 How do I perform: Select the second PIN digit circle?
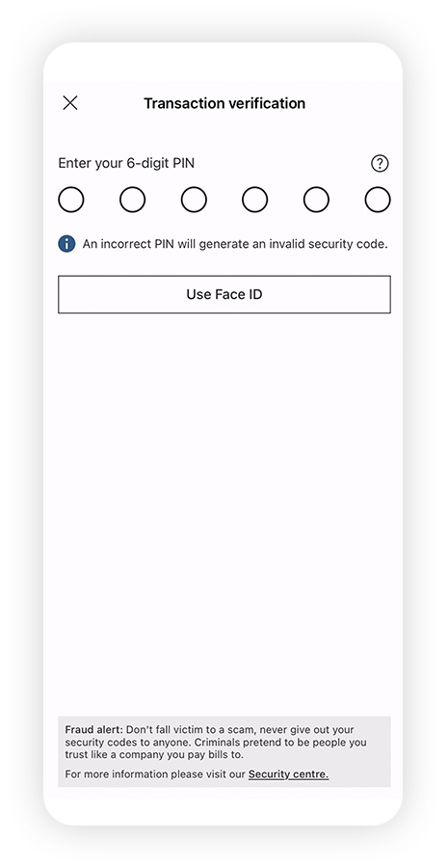(x=133, y=200)
